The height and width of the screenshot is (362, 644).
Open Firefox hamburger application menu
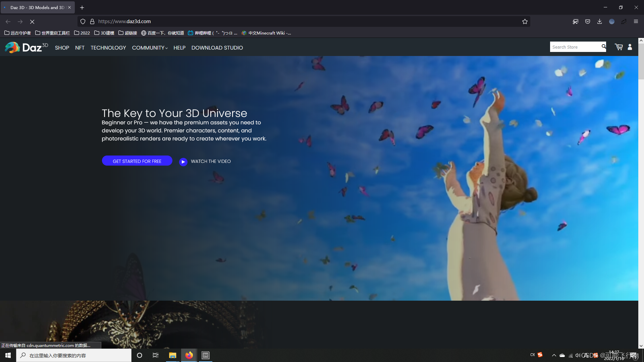click(636, 21)
